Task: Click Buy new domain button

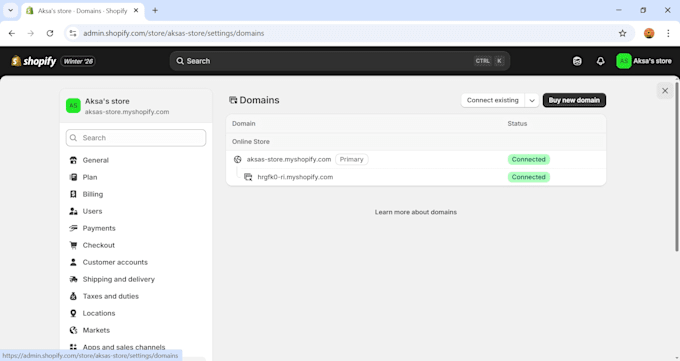Action: pyautogui.click(x=574, y=100)
